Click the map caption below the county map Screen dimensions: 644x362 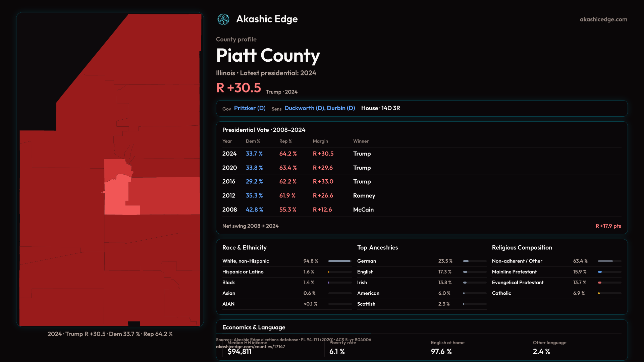[x=110, y=334]
